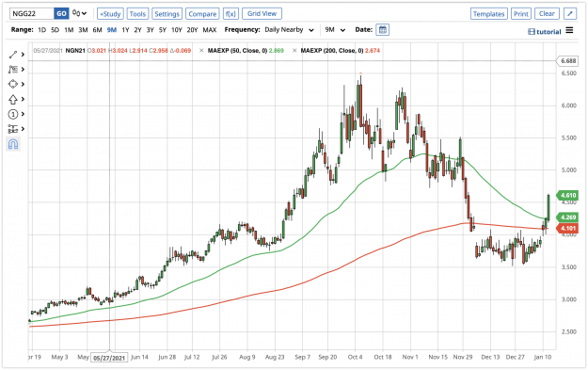The image size is (588, 370).
Task: Set range to 6M
Action: click(x=97, y=29)
